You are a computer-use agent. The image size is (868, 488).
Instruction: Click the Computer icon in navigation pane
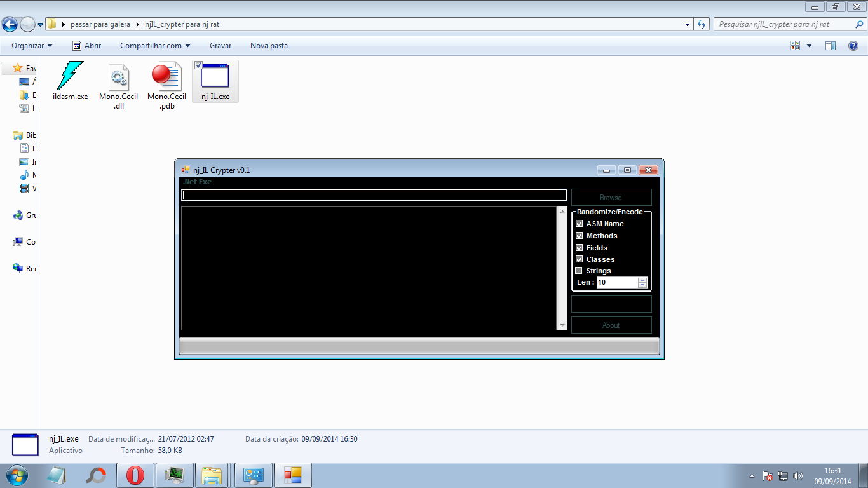pos(18,242)
